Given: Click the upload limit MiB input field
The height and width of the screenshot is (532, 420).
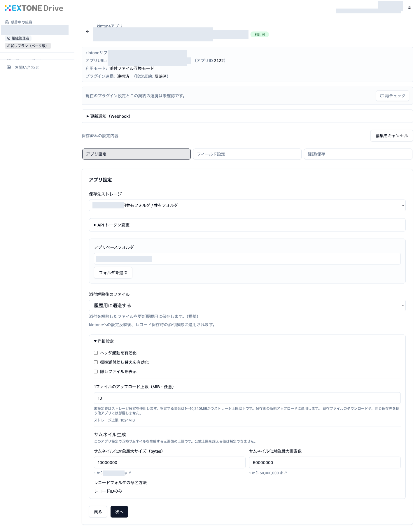Looking at the screenshot, I should (247, 398).
